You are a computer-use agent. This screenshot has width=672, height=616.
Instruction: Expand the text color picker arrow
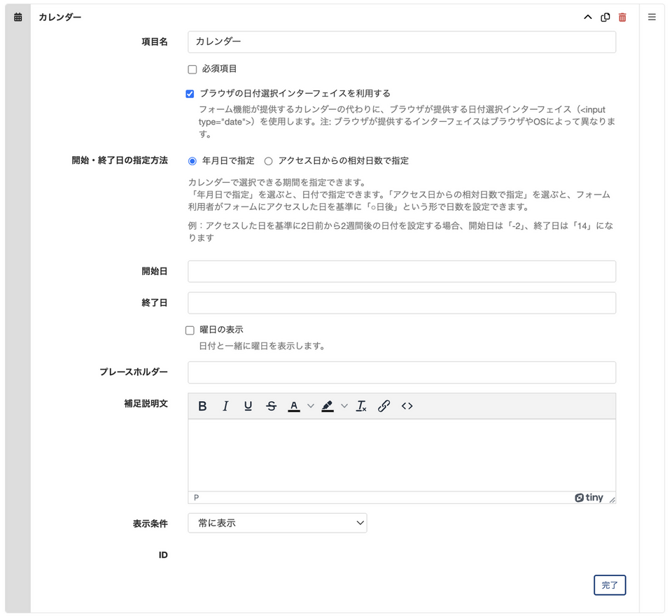pyautogui.click(x=311, y=406)
